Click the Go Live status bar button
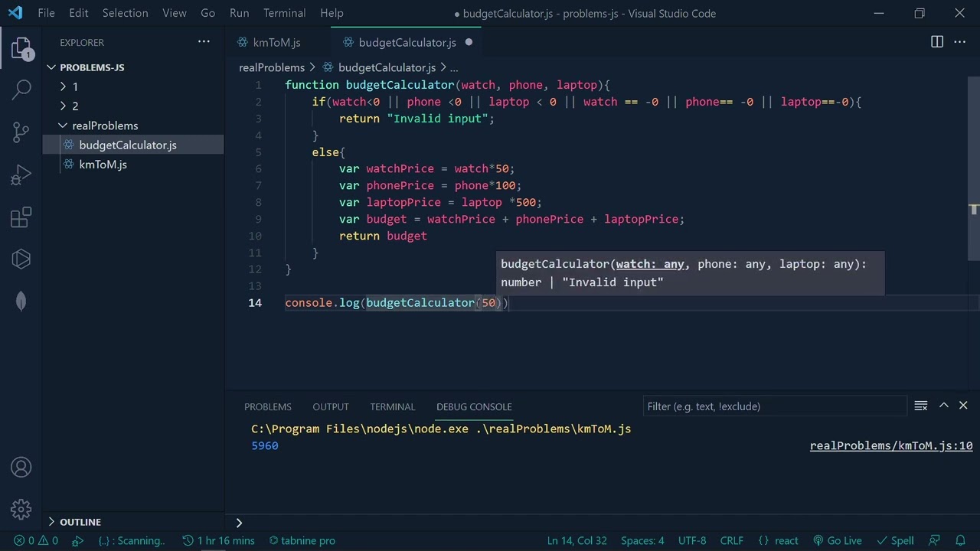The height and width of the screenshot is (551, 980). point(837,540)
